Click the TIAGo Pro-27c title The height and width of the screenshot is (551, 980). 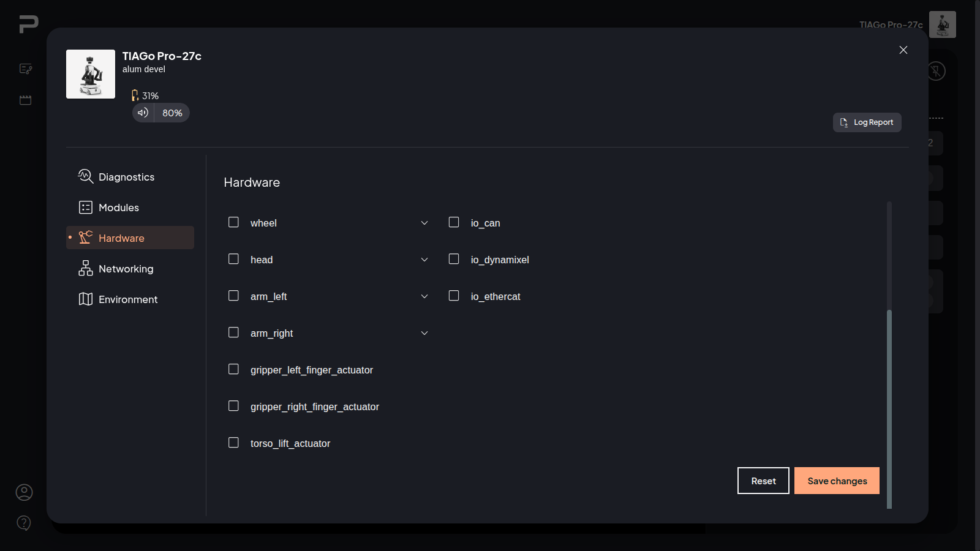point(162,56)
